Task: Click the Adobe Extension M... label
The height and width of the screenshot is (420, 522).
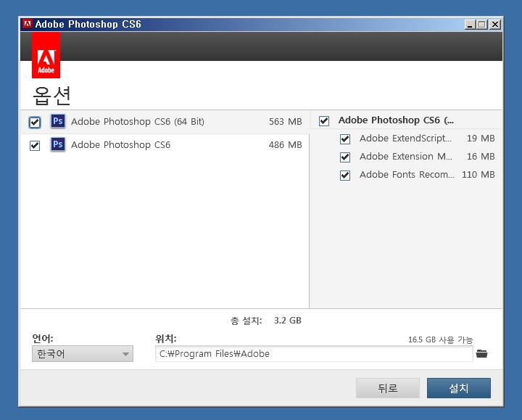Action: pyautogui.click(x=406, y=156)
